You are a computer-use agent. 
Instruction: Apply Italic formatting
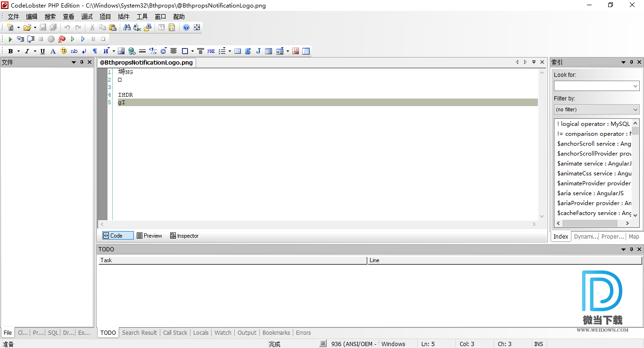pos(27,51)
